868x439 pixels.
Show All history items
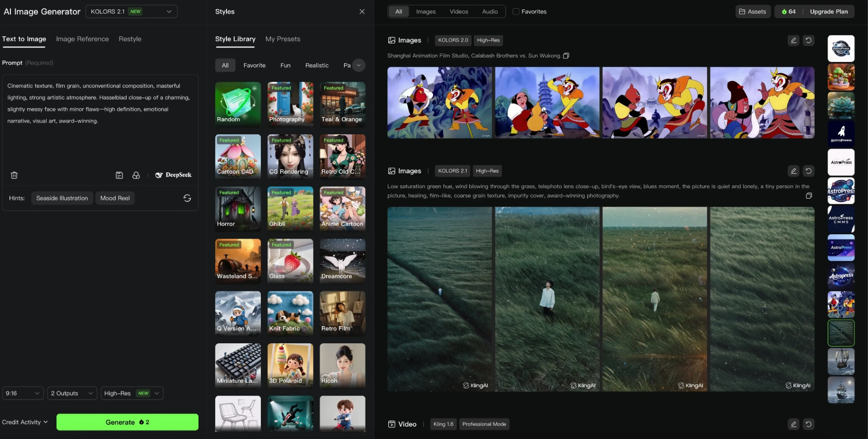tap(399, 11)
